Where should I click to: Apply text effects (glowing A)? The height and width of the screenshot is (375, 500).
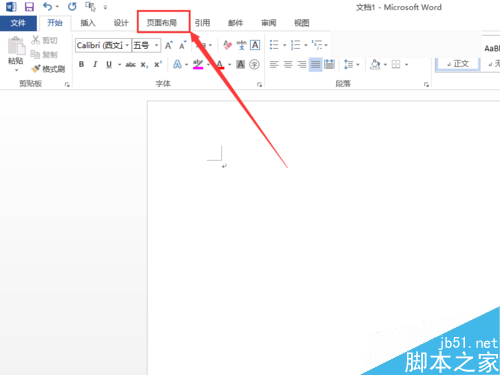[177, 64]
